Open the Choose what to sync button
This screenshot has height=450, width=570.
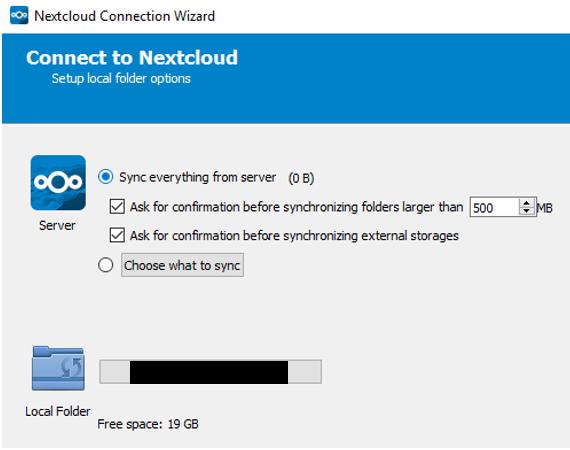pos(182,265)
